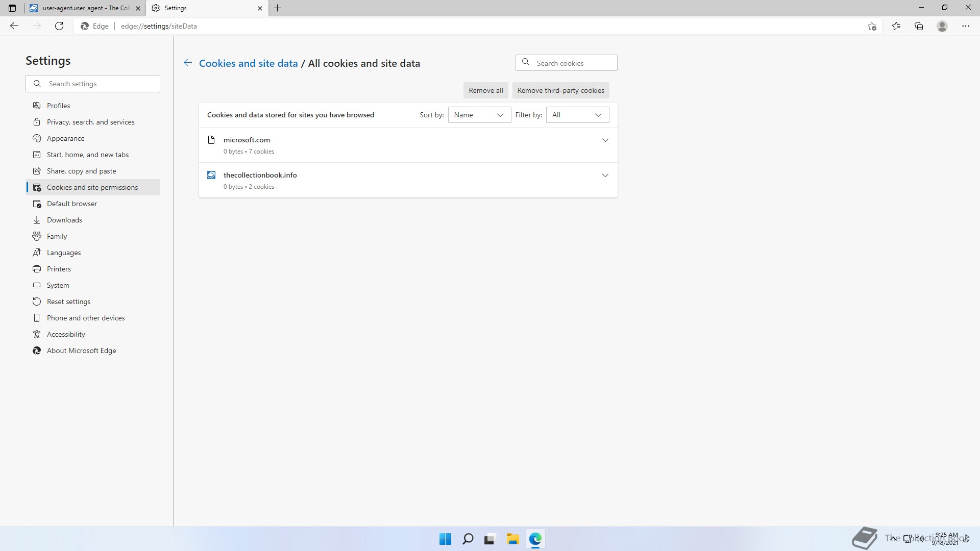The width and height of the screenshot is (980, 551).
Task: Click Remove all button
Action: click(x=485, y=90)
